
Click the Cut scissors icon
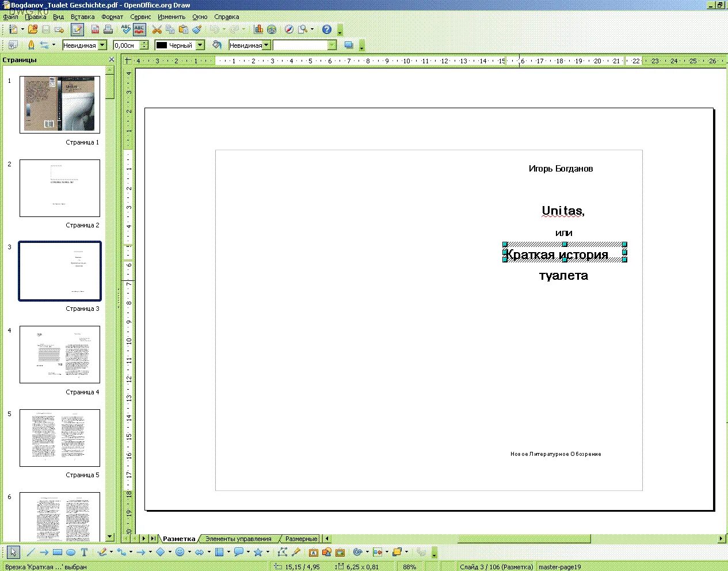click(157, 29)
